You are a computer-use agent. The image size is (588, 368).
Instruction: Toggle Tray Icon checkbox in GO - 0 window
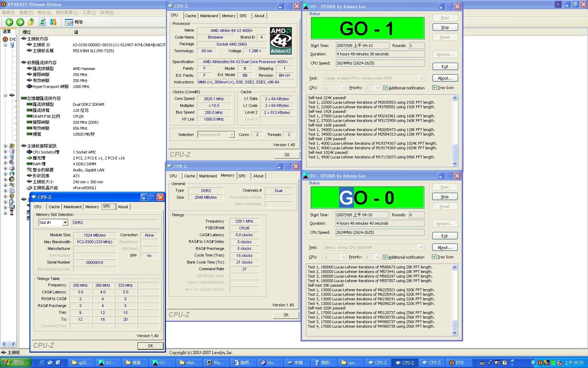434,257
